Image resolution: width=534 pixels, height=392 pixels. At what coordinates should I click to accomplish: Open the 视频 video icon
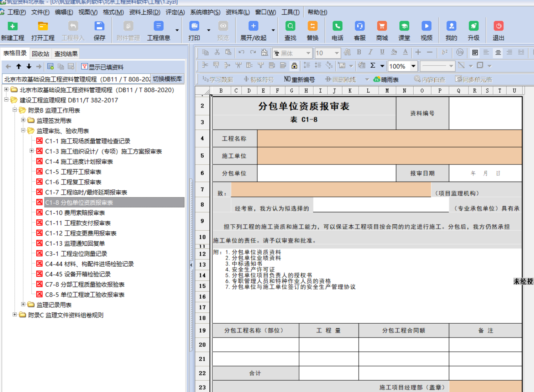tap(426, 31)
